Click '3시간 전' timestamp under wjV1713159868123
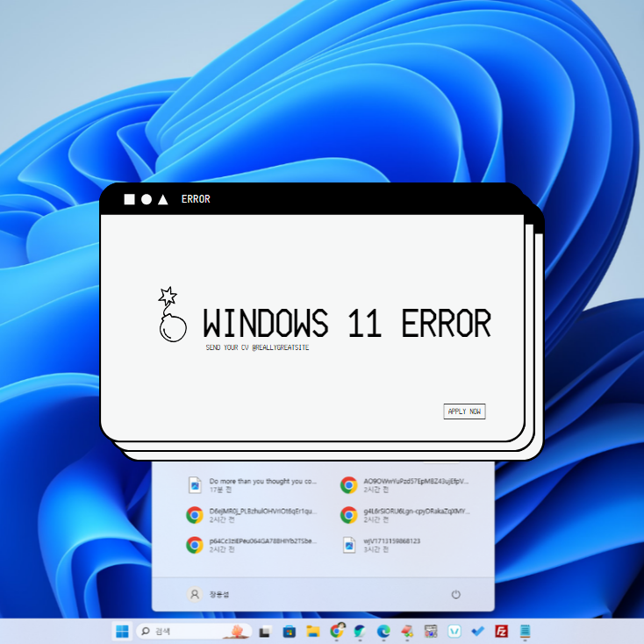 [x=376, y=550]
